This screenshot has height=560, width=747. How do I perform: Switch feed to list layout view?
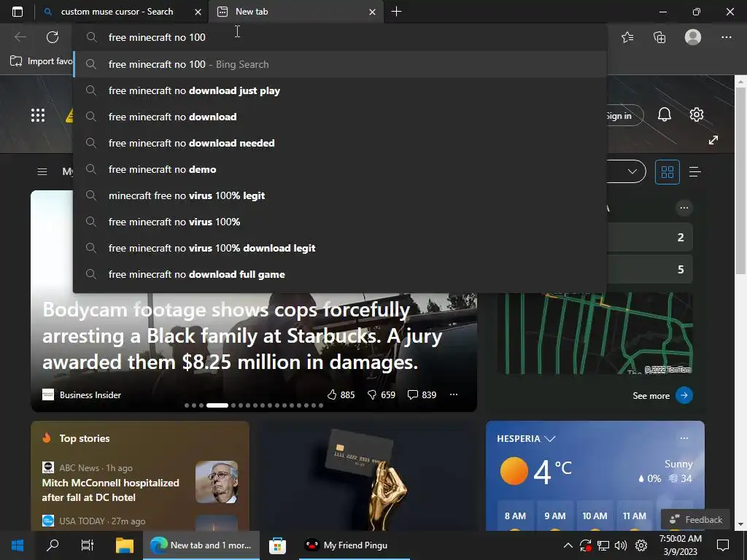point(695,172)
